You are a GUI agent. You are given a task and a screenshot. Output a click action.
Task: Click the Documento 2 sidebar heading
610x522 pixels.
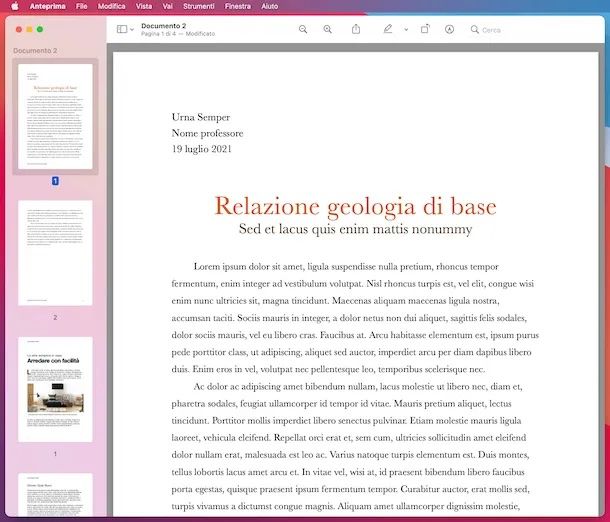point(35,51)
